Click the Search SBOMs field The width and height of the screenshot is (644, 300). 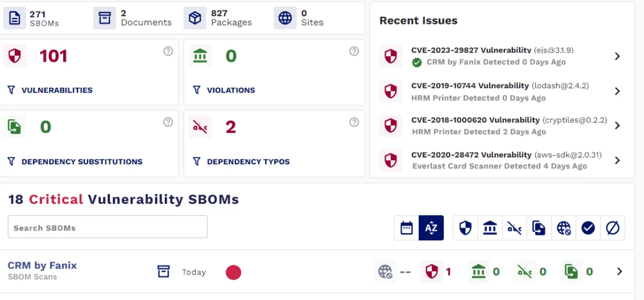(107, 227)
